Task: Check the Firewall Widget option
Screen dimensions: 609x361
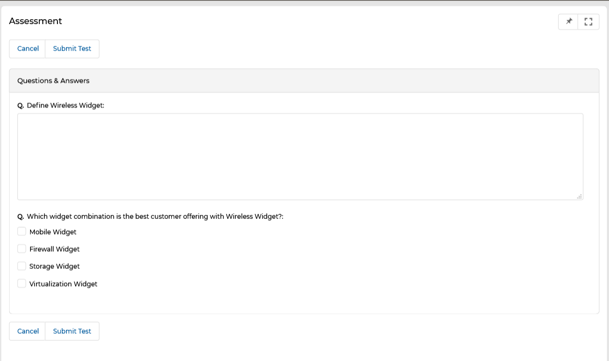Action: [21, 249]
